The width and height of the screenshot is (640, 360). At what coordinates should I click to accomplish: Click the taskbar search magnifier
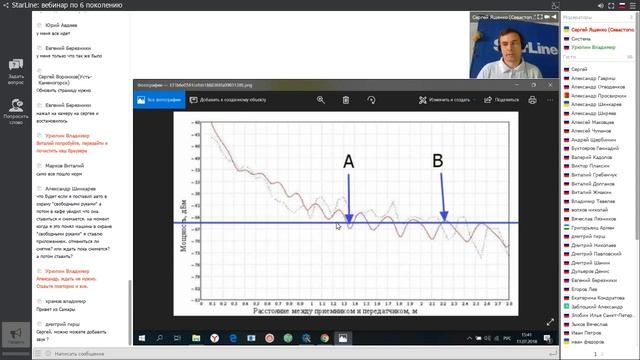pyautogui.click(x=160, y=338)
